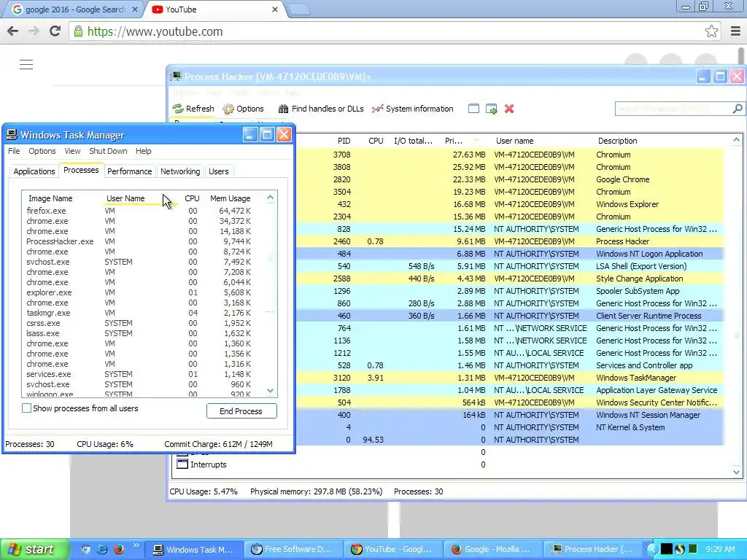Switch to Networking tab
The height and width of the screenshot is (560, 747).
tap(180, 171)
